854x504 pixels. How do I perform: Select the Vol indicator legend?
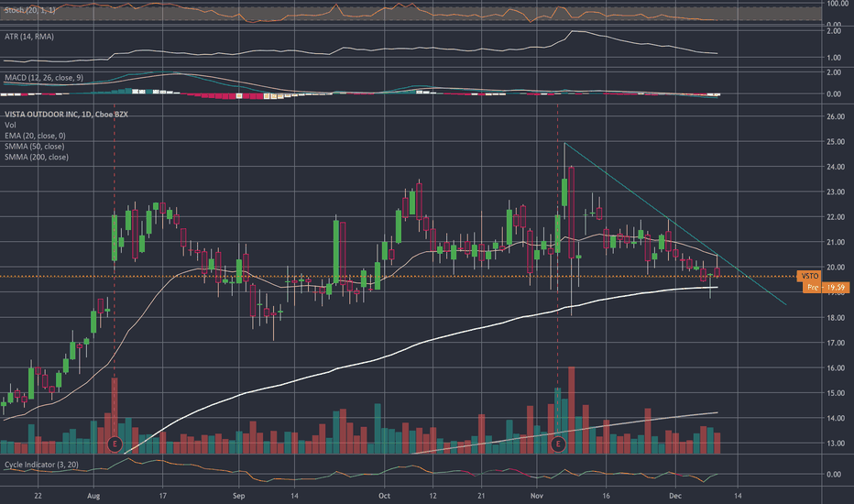[x=10, y=125]
